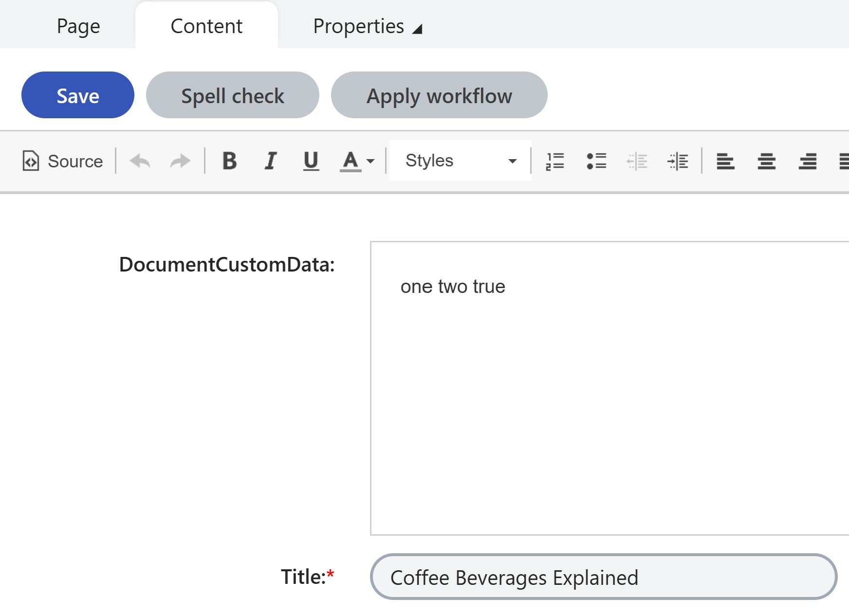The image size is (849, 616).
Task: Align text left
Action: (725, 161)
